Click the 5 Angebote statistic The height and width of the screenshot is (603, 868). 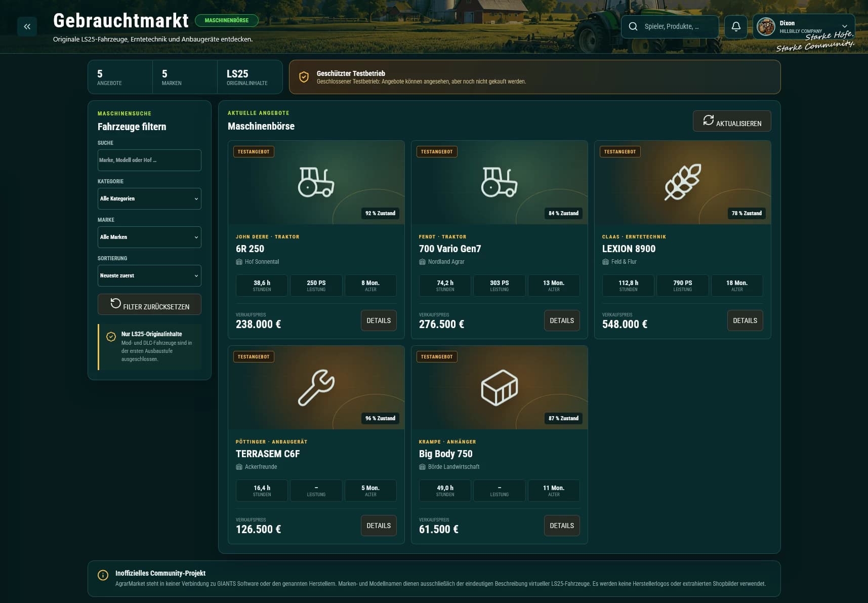coord(120,77)
